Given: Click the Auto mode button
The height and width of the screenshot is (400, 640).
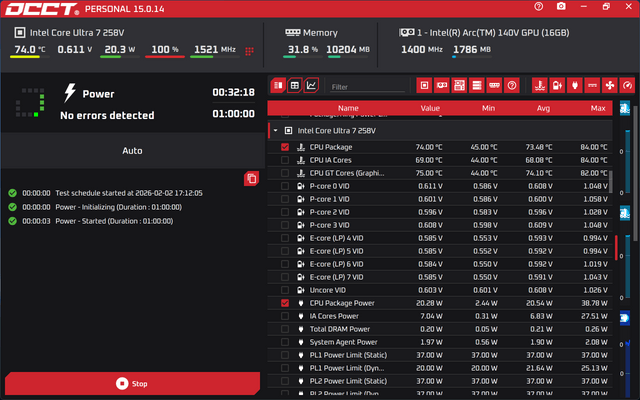Looking at the screenshot, I should click(x=132, y=151).
